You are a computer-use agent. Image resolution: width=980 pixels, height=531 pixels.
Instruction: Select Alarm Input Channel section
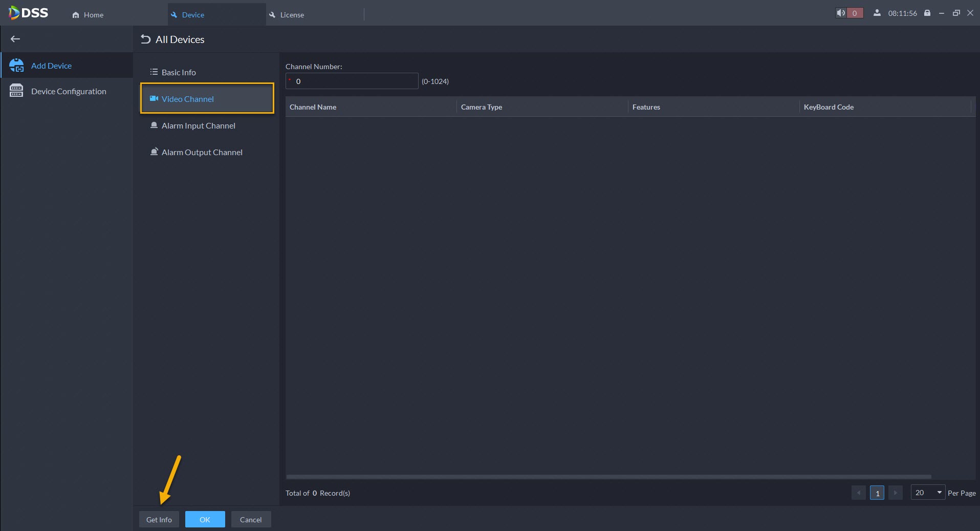(x=198, y=125)
